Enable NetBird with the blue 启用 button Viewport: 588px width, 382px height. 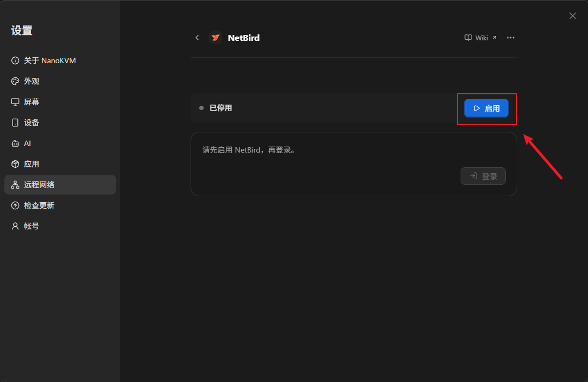(x=486, y=108)
